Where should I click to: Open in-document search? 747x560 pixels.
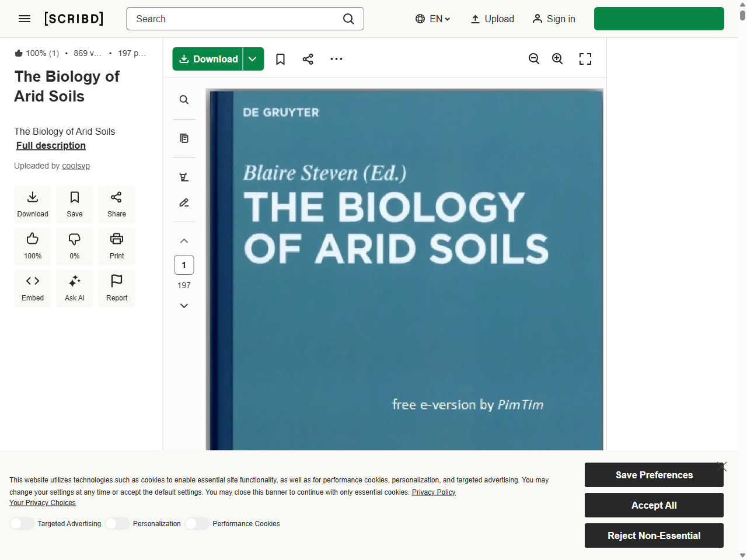(184, 100)
